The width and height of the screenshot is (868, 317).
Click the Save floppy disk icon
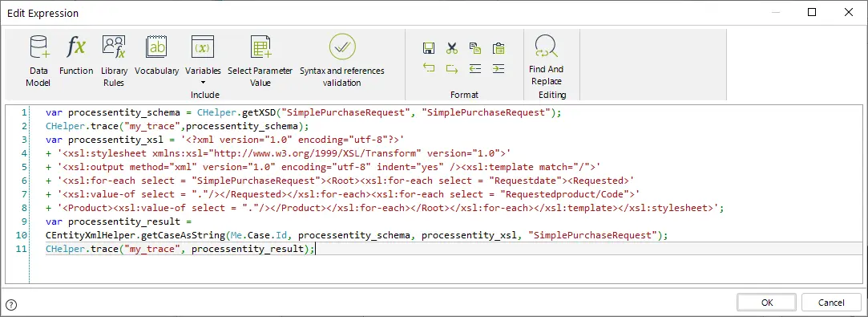tap(429, 48)
